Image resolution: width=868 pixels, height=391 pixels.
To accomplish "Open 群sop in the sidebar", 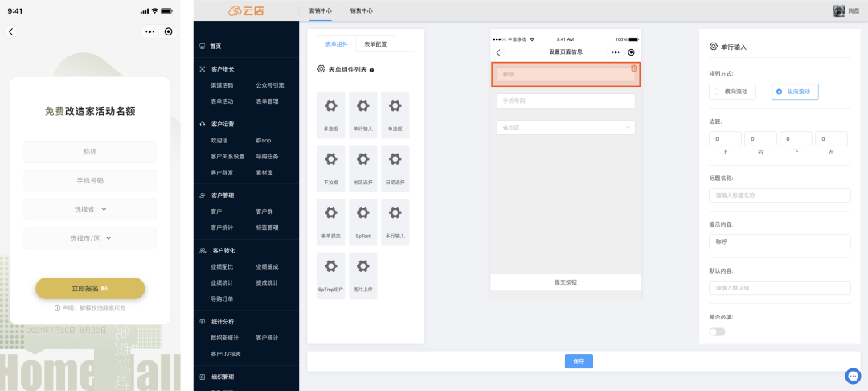I will coord(264,141).
